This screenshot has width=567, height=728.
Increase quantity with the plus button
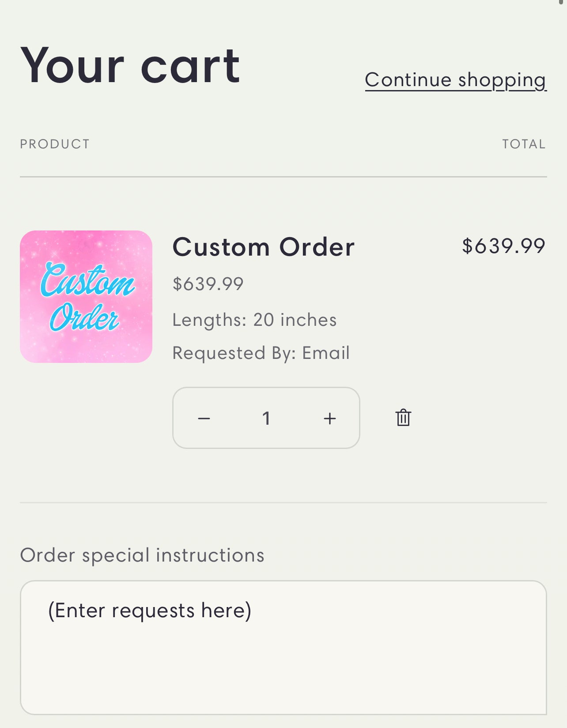tap(330, 418)
